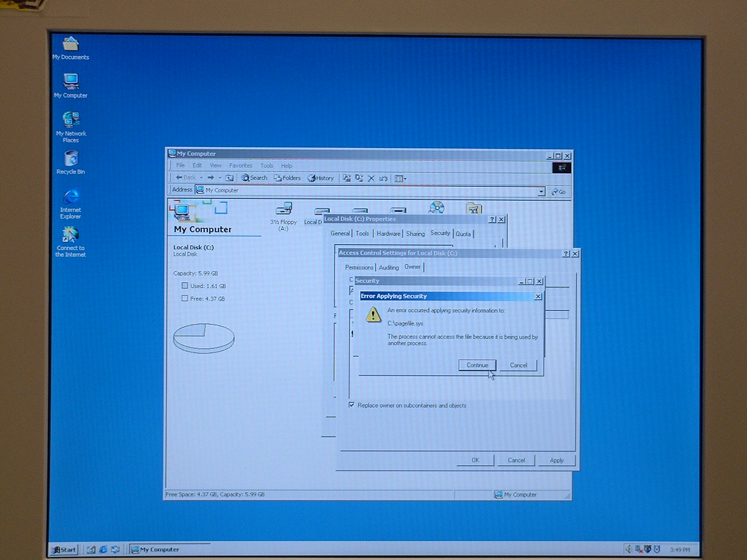Screen dimensions: 747x560
Task: Click Continue in Error Applying Security dialog
Action: coord(477,365)
